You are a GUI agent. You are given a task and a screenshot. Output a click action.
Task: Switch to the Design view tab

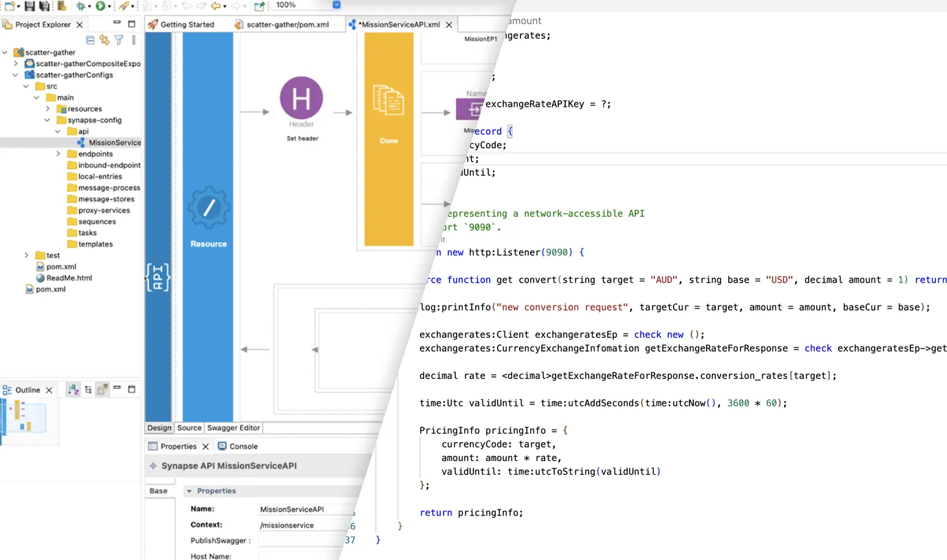(159, 428)
